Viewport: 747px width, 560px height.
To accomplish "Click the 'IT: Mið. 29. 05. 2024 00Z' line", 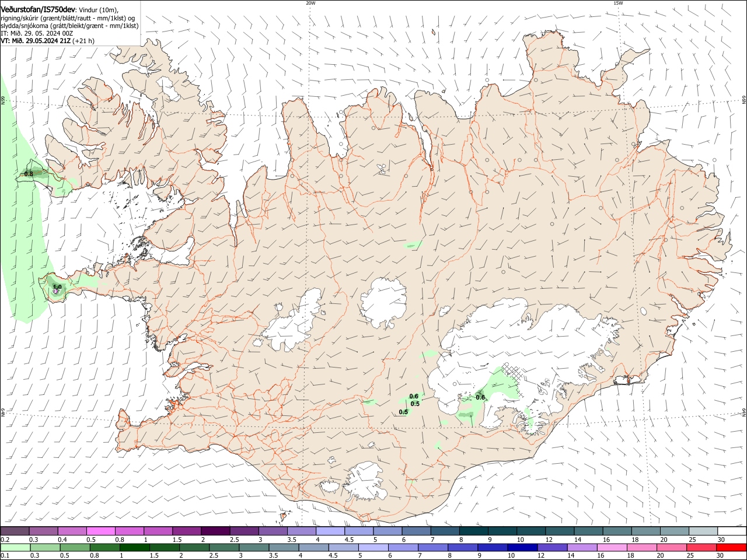I will pyautogui.click(x=37, y=33).
